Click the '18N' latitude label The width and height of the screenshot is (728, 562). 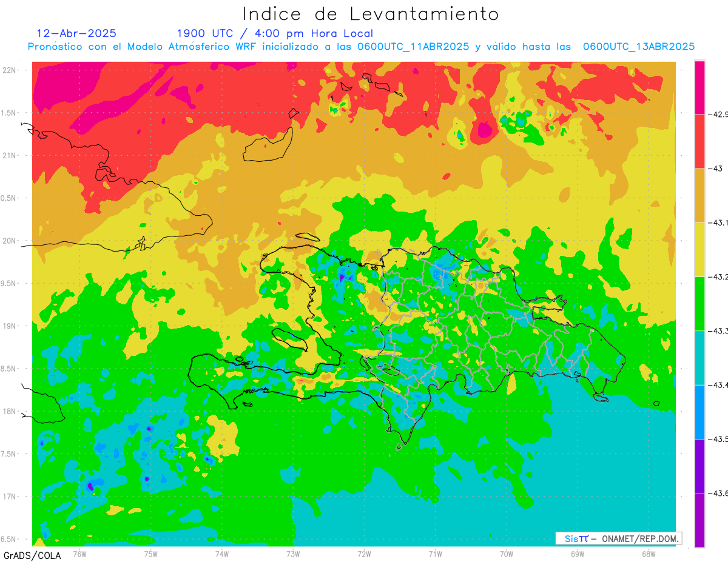tap(10, 412)
